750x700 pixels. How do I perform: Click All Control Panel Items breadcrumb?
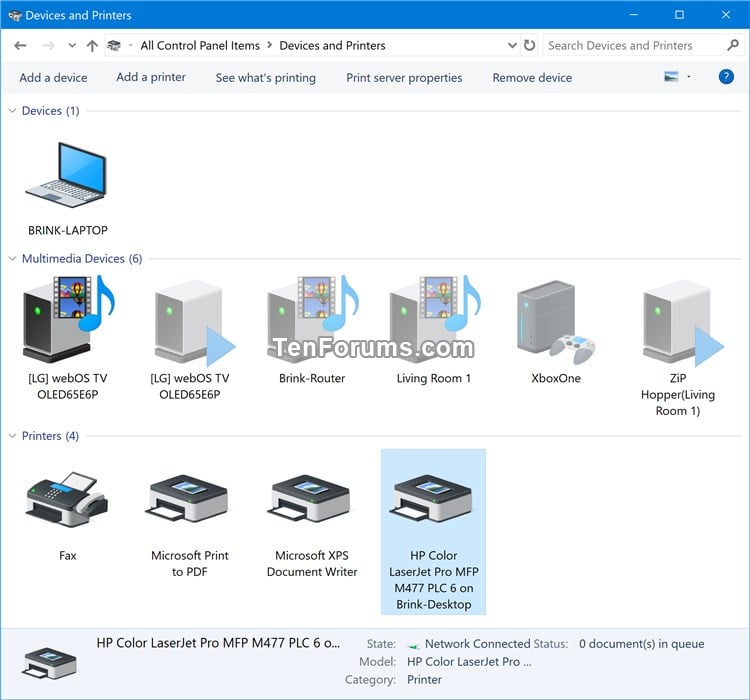(200, 45)
